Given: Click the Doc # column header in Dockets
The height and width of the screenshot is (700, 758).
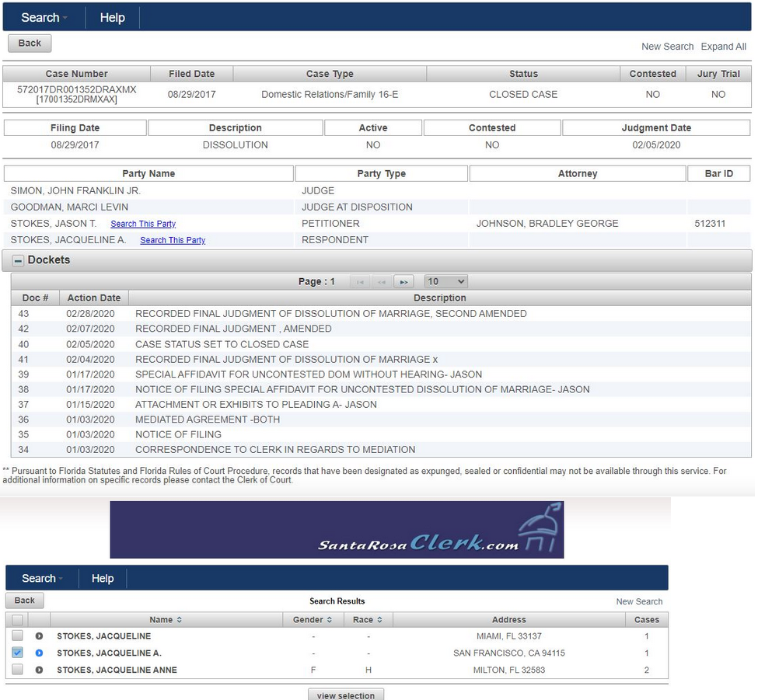Looking at the screenshot, I should click(x=35, y=298).
